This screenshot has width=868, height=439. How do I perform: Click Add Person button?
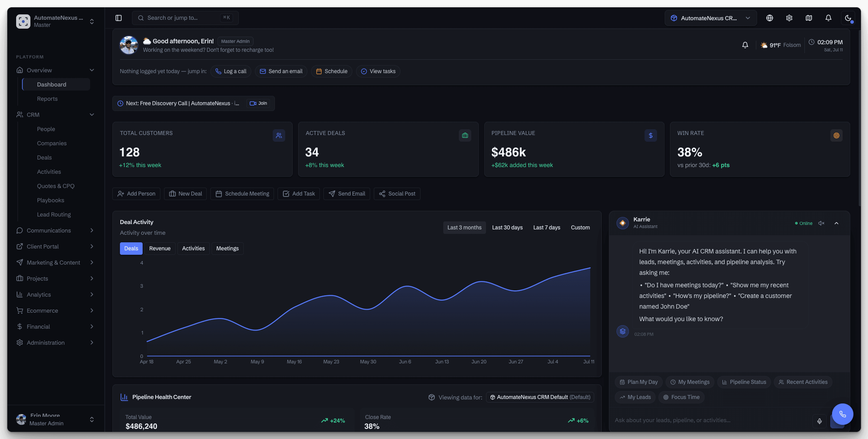(x=136, y=193)
